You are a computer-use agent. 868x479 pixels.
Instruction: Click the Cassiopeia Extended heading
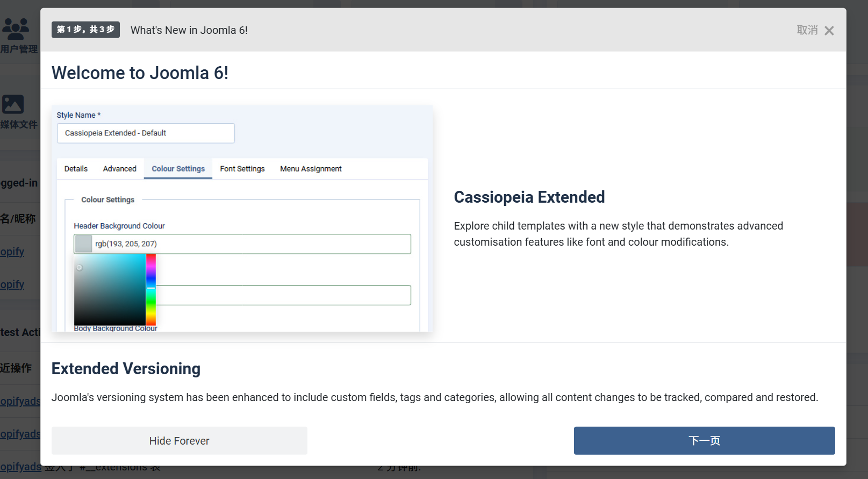(x=529, y=197)
